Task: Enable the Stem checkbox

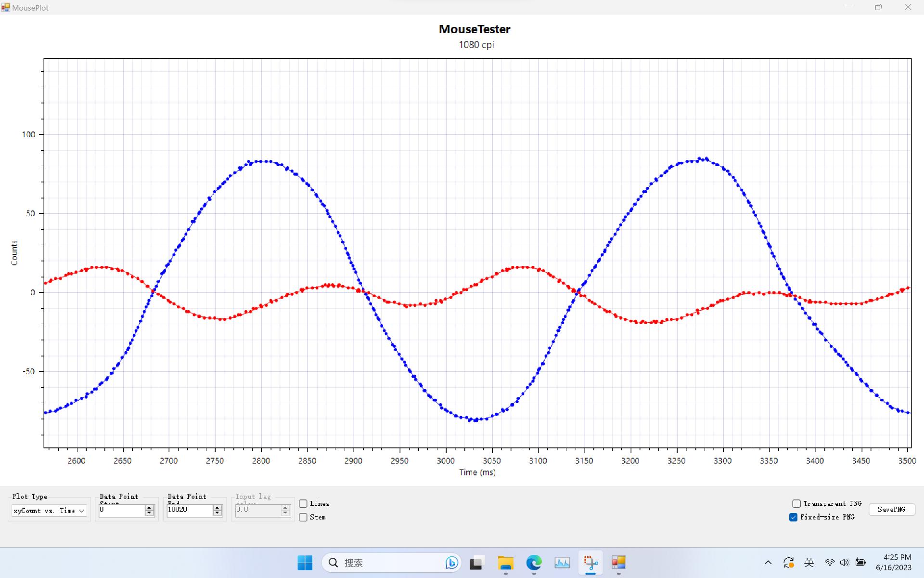Action: 303,517
